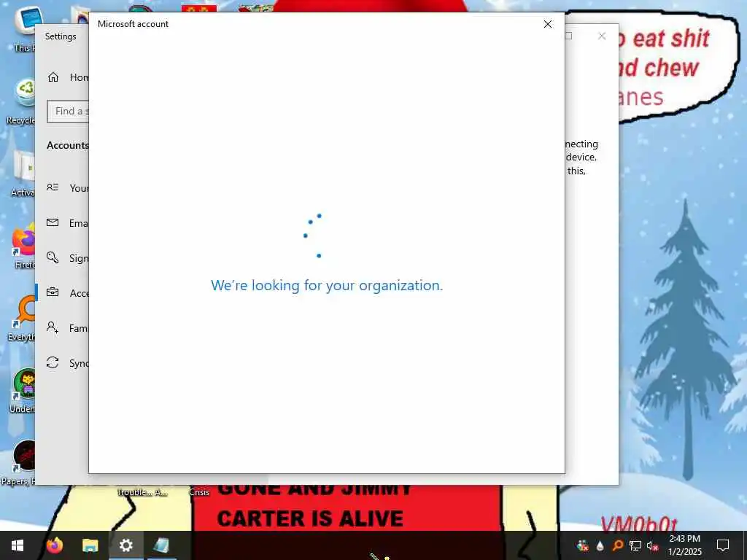Click the water droplet tray icon
The width and height of the screenshot is (747, 560).
[600, 545]
